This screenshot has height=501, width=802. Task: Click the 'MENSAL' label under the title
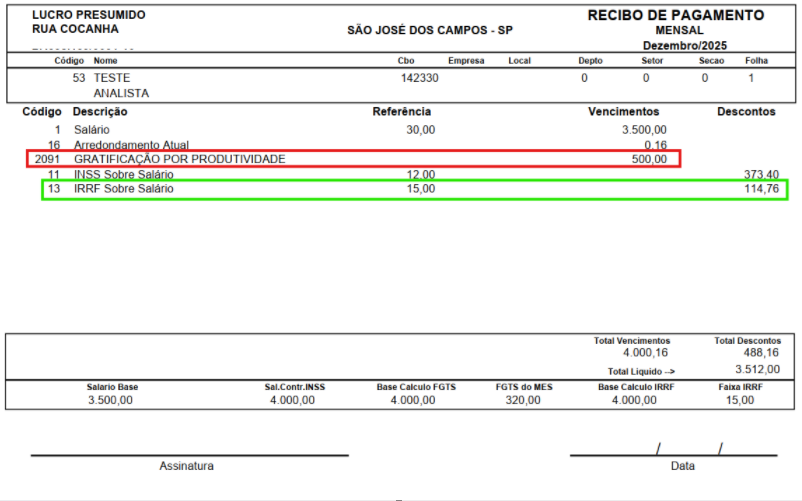(679, 30)
